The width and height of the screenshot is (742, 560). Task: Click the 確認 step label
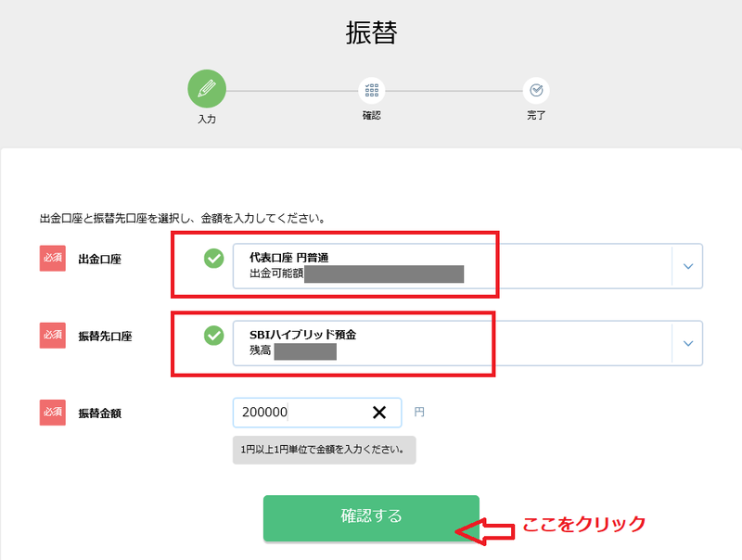click(x=372, y=115)
